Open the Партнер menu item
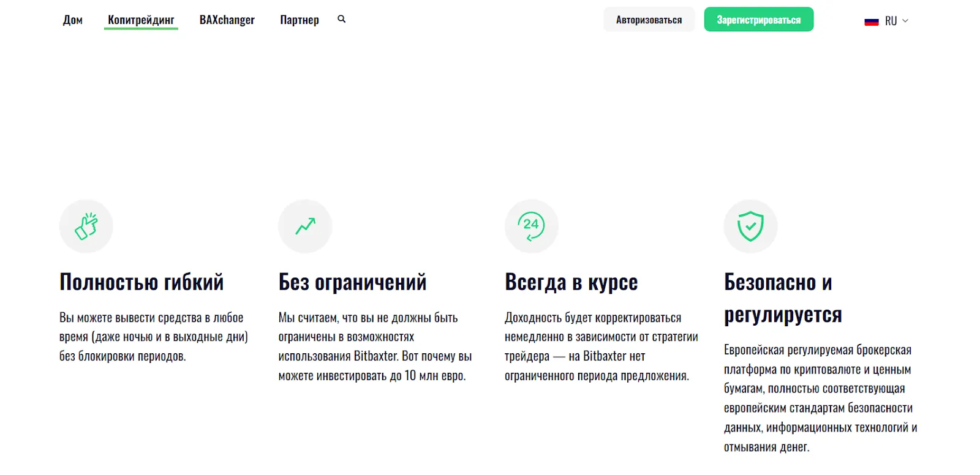The image size is (980, 475). click(300, 20)
